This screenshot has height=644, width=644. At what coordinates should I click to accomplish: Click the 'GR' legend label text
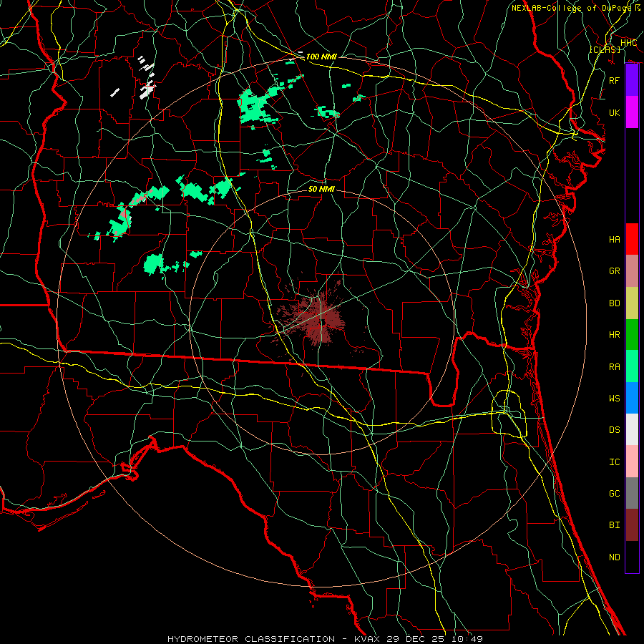click(x=614, y=271)
